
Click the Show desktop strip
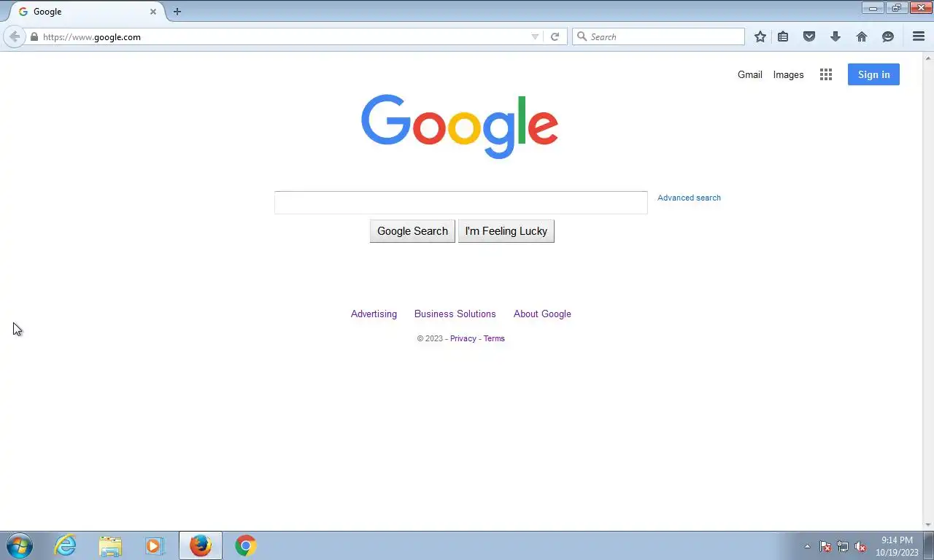point(928,545)
